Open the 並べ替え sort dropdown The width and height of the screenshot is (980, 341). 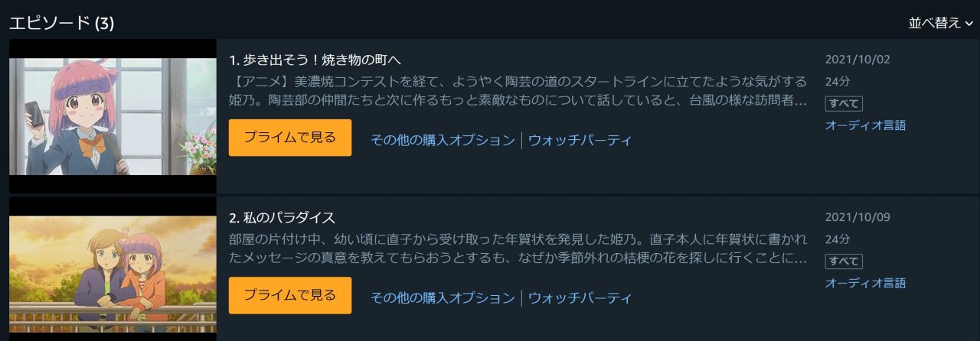[940, 23]
